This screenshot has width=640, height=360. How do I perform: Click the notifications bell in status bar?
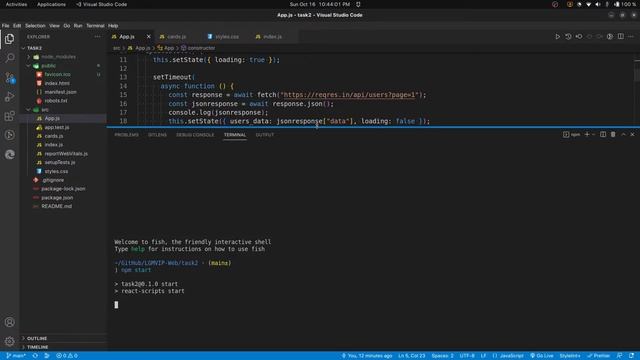tap(631, 356)
